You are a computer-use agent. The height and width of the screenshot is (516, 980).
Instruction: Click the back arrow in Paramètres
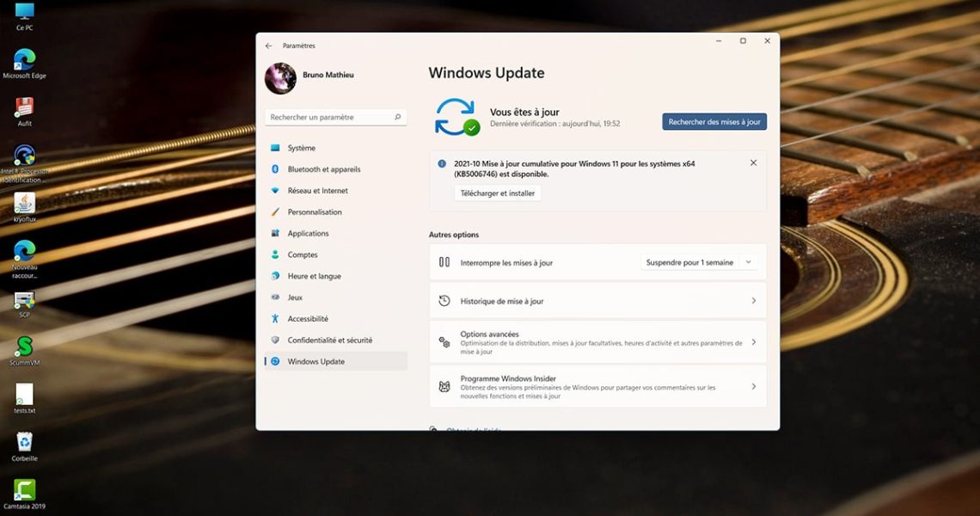(269, 46)
